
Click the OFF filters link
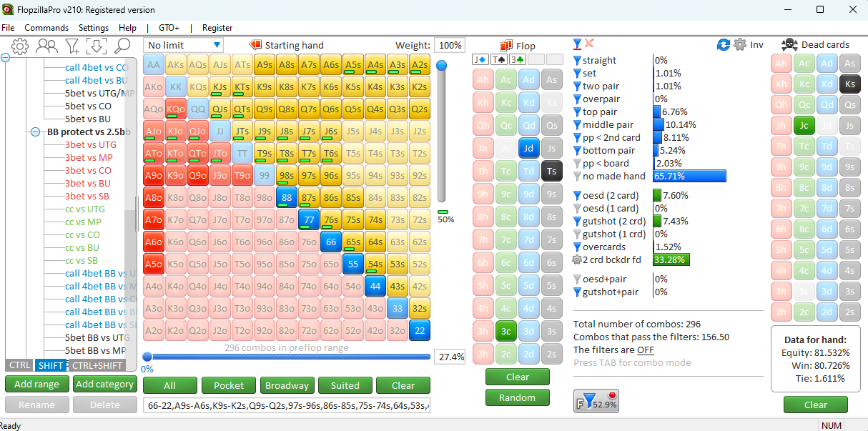(646, 350)
